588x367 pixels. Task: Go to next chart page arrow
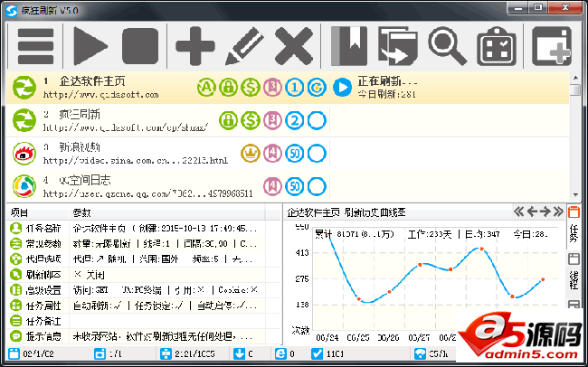545,212
